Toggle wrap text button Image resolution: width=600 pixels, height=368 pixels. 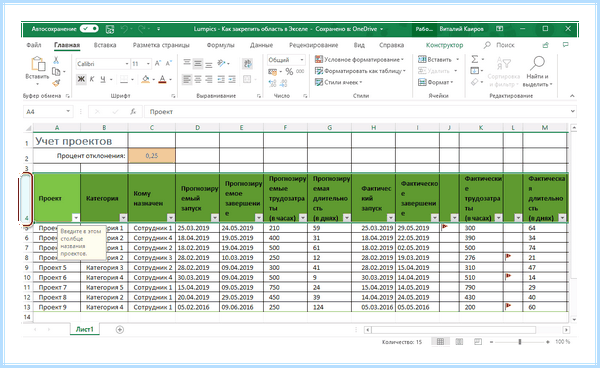(247, 63)
